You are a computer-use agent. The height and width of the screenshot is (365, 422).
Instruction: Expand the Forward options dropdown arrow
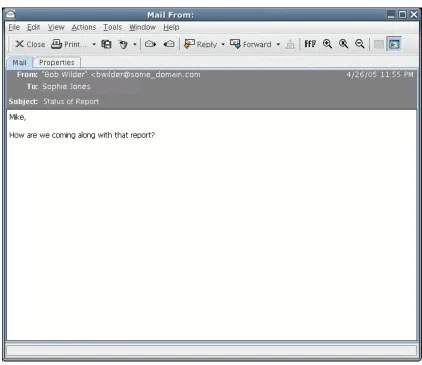click(278, 44)
